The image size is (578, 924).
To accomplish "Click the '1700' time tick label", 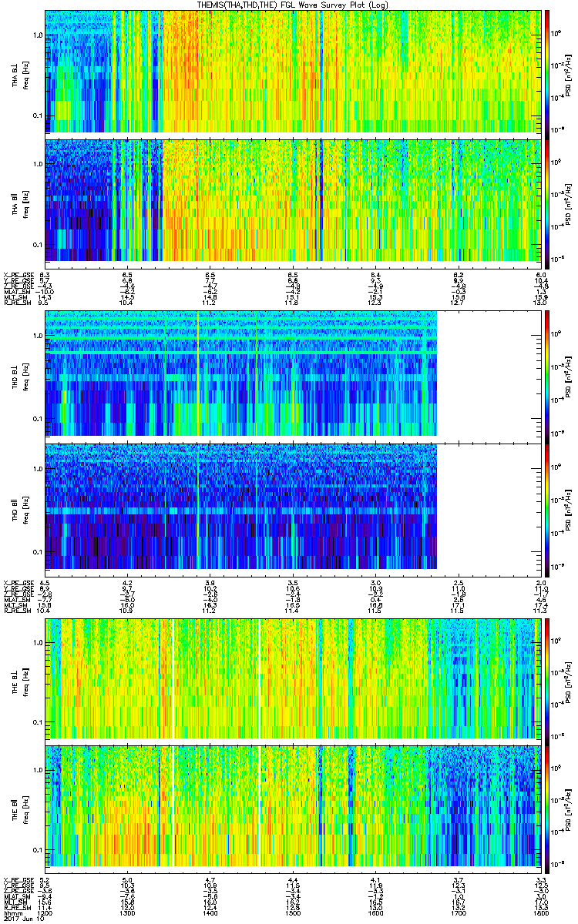I will [x=459, y=912].
